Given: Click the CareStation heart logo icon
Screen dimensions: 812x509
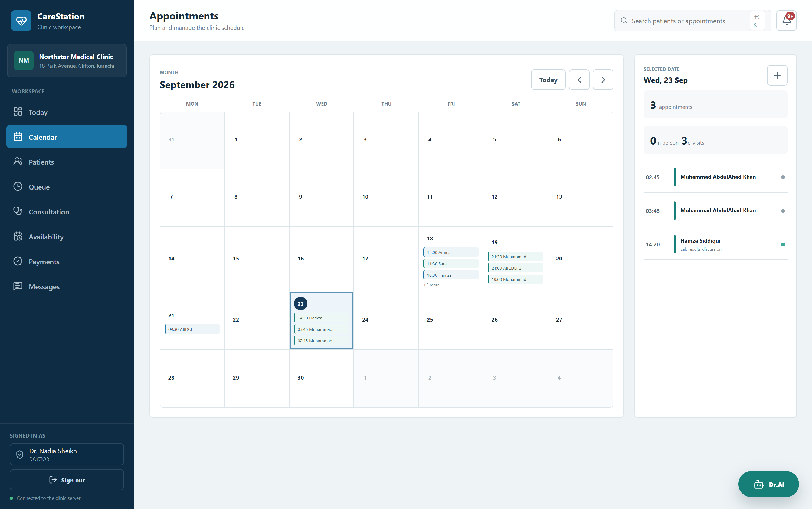Looking at the screenshot, I should click(x=21, y=21).
